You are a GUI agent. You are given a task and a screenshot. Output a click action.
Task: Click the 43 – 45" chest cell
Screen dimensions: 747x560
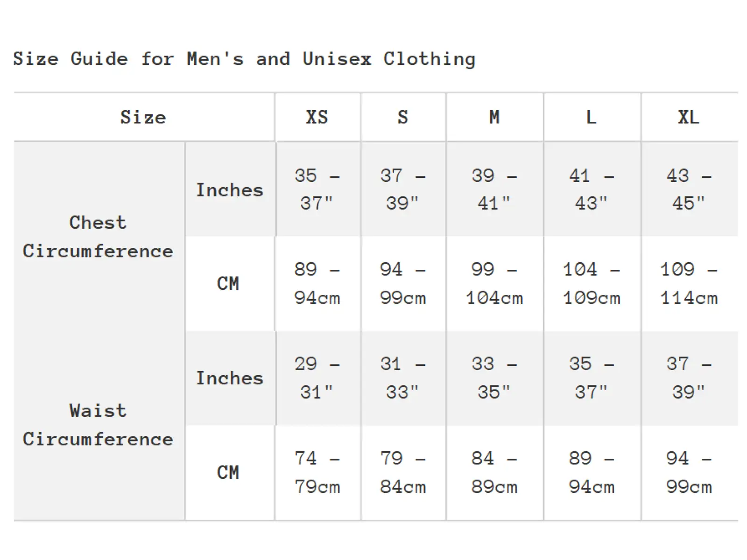(689, 189)
